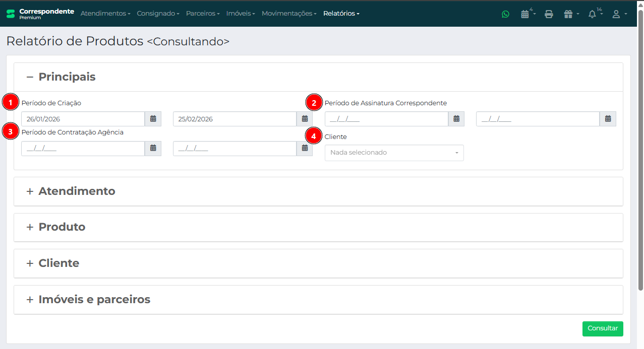This screenshot has height=349, width=644.
Task: Click the Período de Contratação Agência start date field
Action: click(x=83, y=149)
